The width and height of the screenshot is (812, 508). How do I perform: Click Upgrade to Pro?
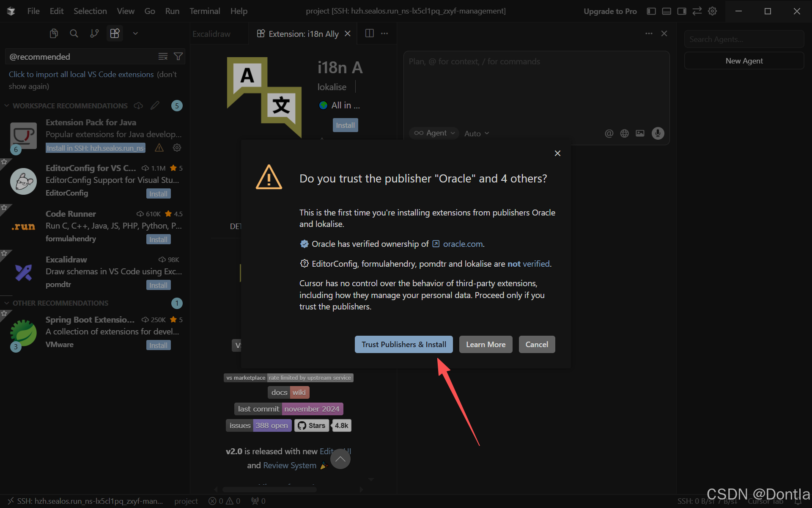[610, 11]
